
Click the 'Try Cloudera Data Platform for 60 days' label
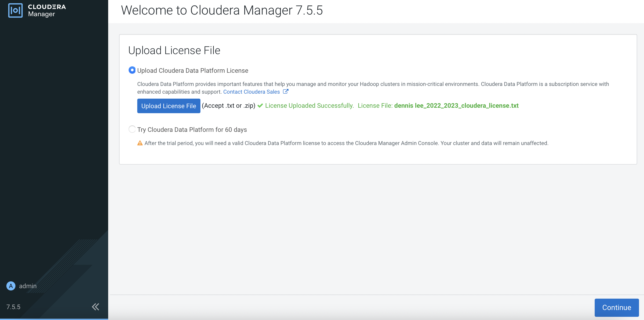(x=192, y=130)
